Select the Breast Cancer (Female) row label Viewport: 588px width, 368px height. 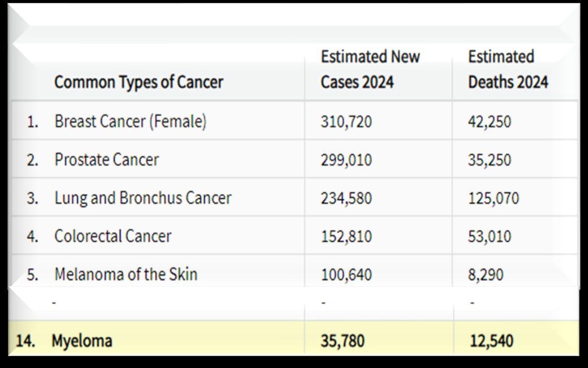pyautogui.click(x=130, y=122)
